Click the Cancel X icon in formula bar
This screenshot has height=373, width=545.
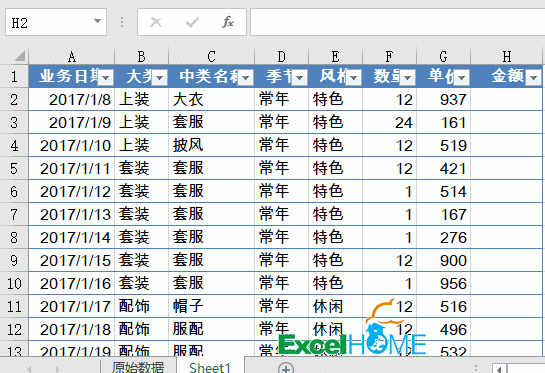pyautogui.click(x=156, y=22)
